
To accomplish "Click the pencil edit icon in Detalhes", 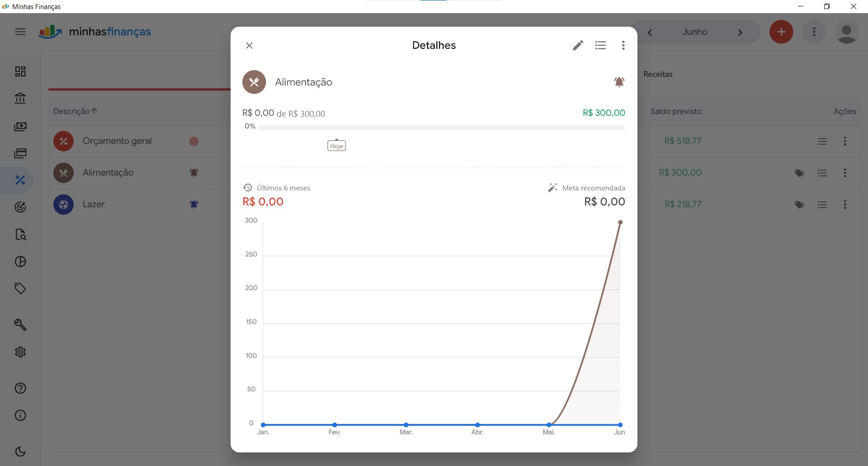I will click(578, 45).
